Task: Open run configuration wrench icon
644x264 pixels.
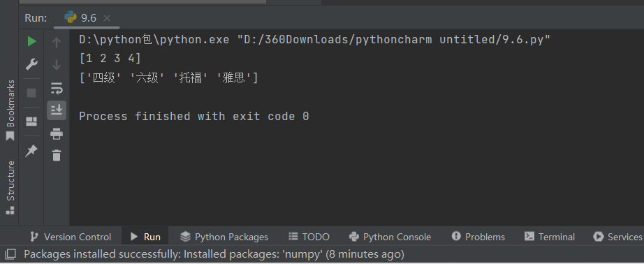Action: pos(31,64)
